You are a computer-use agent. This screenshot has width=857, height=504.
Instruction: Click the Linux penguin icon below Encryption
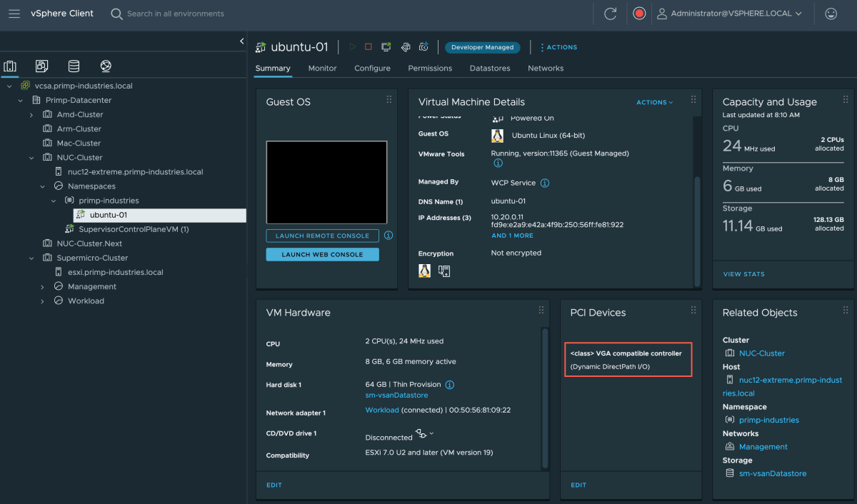pyautogui.click(x=424, y=271)
